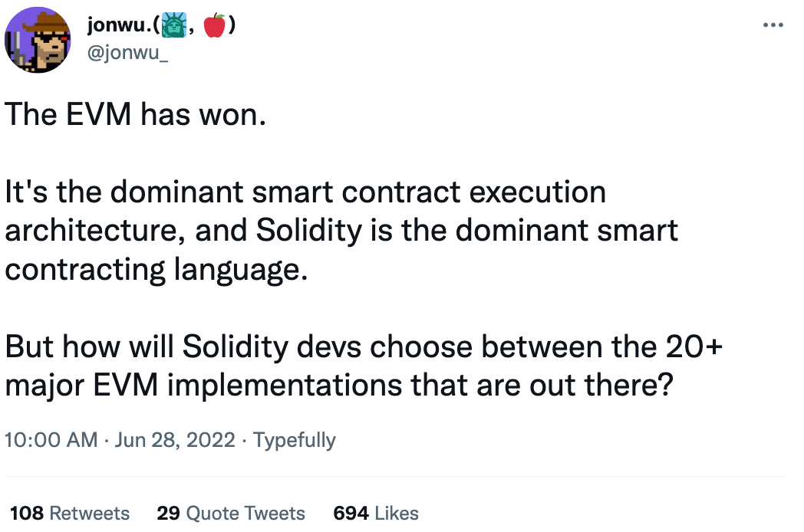Viewport: 804px width, 532px height.
Task: Click the 'But how will Solidity devs' paragraph
Action: (364, 366)
